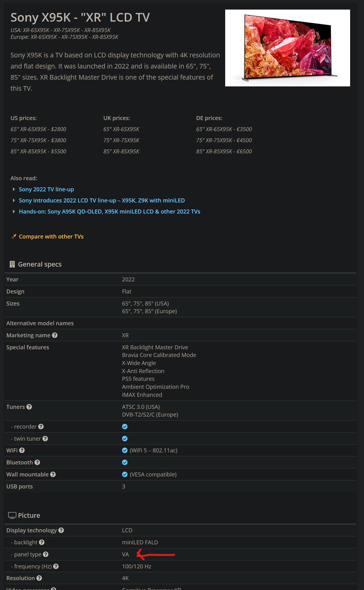The image size is (364, 590).
Task: Click the Marketing name value XR
Action: tap(125, 335)
